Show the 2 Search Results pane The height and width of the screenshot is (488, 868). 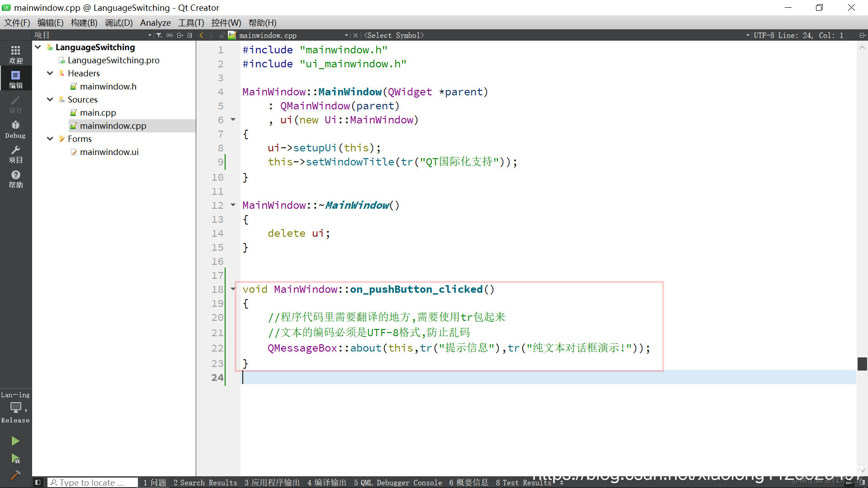[x=205, y=483]
